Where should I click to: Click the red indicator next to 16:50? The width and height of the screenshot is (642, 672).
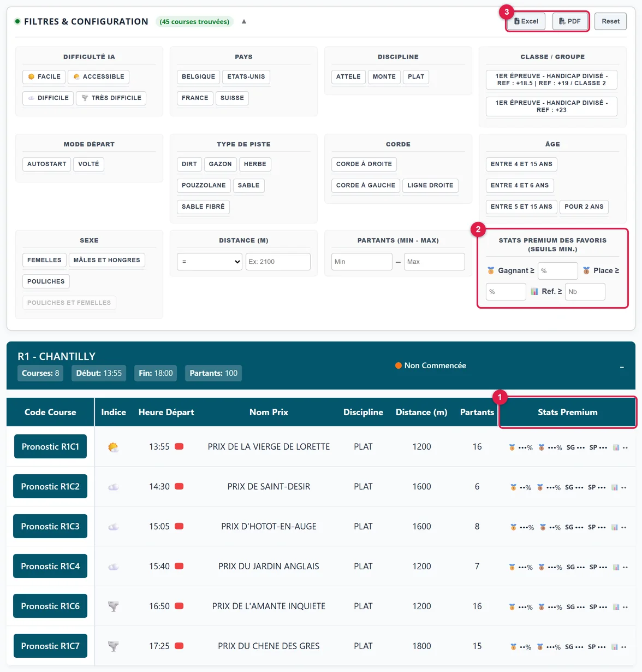tap(179, 606)
